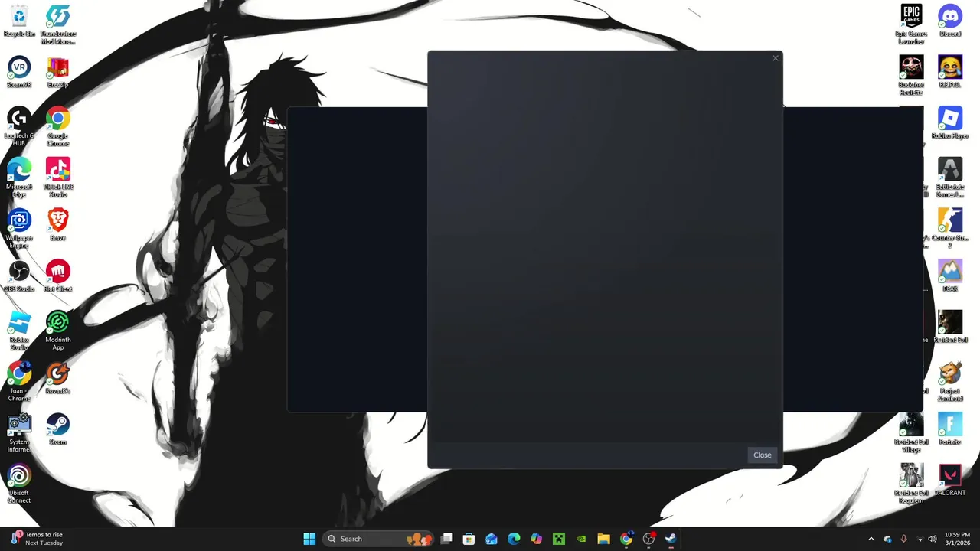The height and width of the screenshot is (551, 980).
Task: Launch Fortnite from the desktop
Action: (x=950, y=429)
